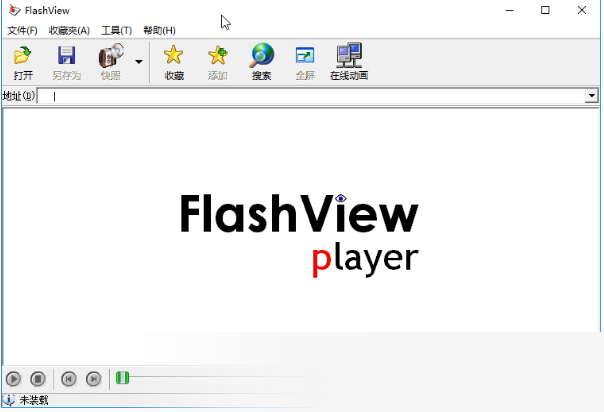The image size is (604, 412).
Task: Click the 搜索 (Search) globe icon
Action: (262, 55)
